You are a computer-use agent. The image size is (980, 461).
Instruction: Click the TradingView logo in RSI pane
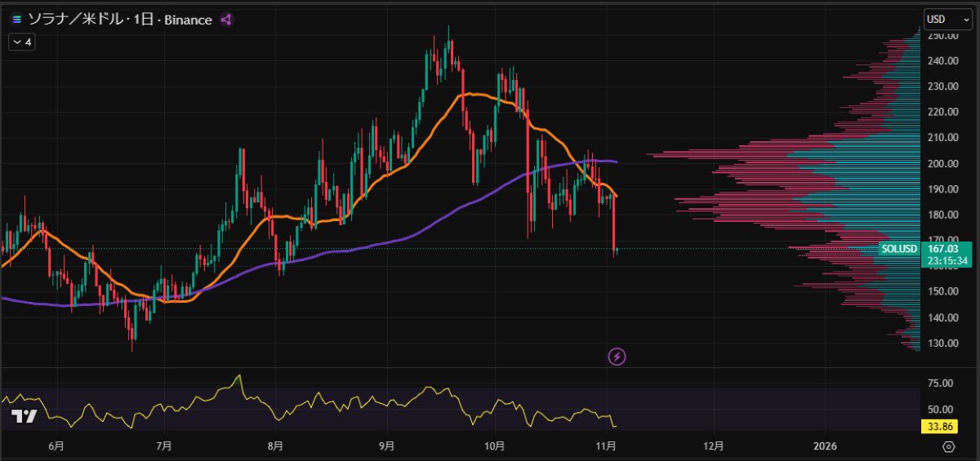tap(24, 416)
